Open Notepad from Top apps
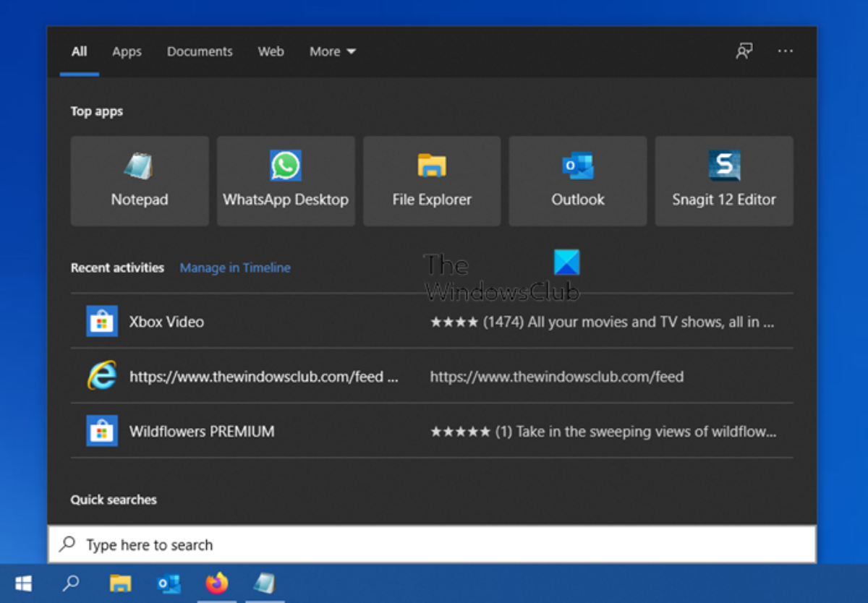Image resolution: width=868 pixels, height=603 pixels. point(140,181)
